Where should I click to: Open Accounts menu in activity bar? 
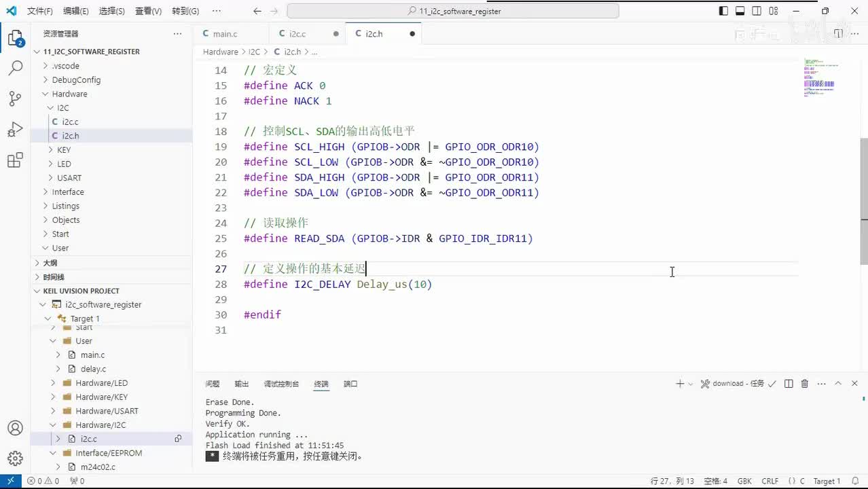click(15, 429)
